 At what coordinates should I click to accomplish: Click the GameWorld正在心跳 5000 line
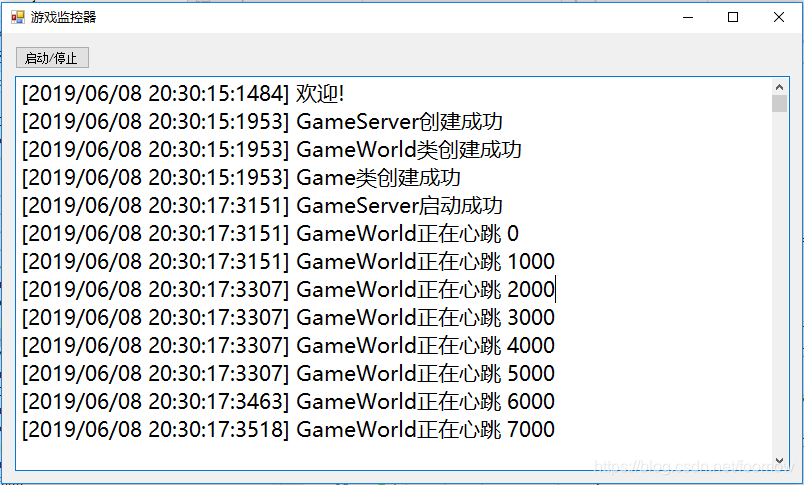tap(288, 373)
